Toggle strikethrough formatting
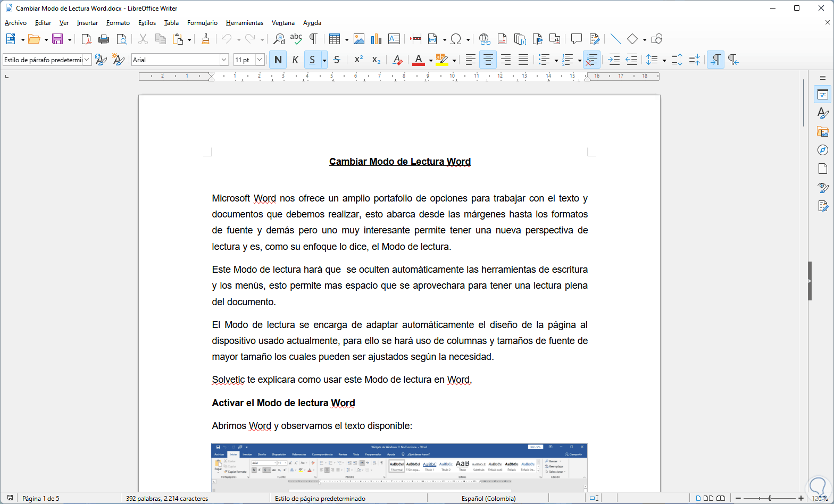834x504 pixels. point(337,60)
